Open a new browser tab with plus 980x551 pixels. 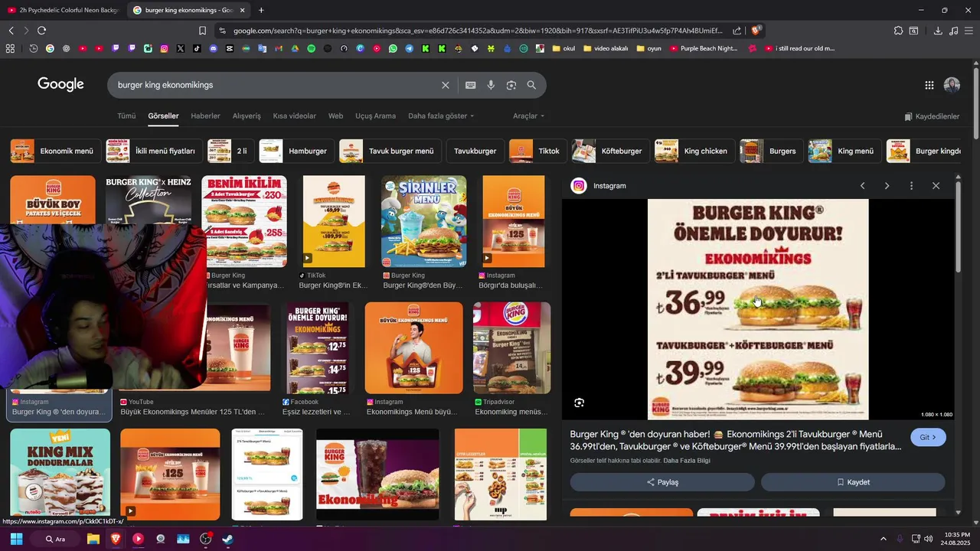261,10
